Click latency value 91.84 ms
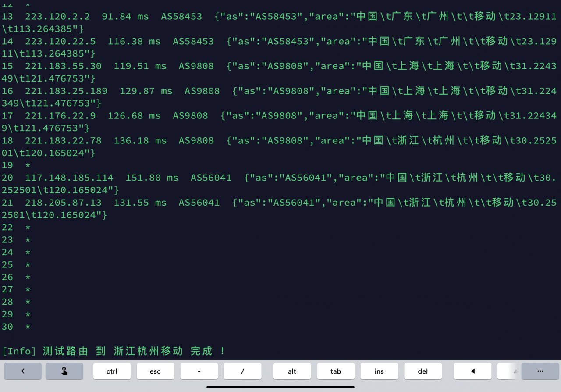 [125, 17]
